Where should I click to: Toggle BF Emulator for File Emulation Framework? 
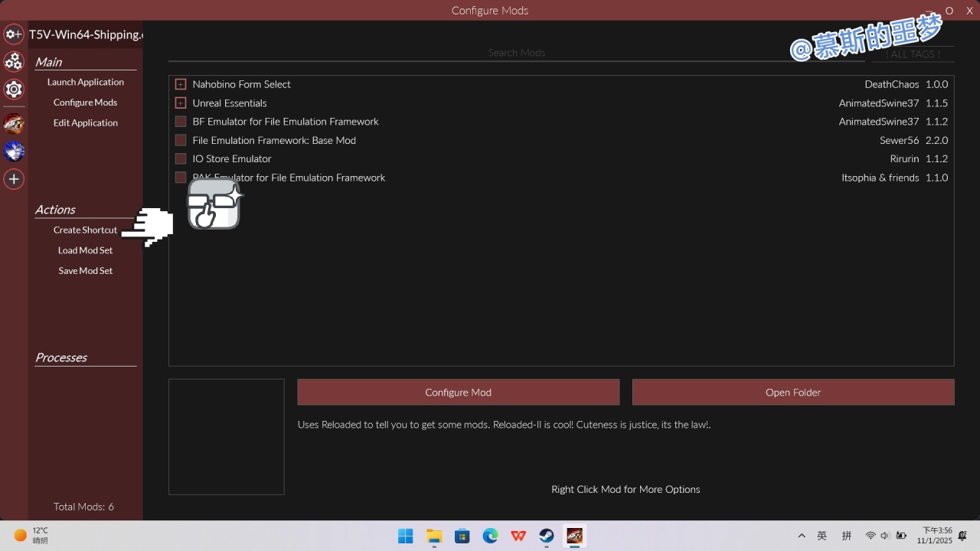[181, 122]
